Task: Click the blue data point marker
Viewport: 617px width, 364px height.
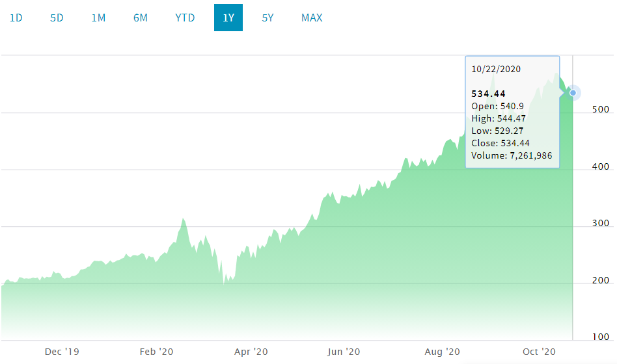Action: 573,93
